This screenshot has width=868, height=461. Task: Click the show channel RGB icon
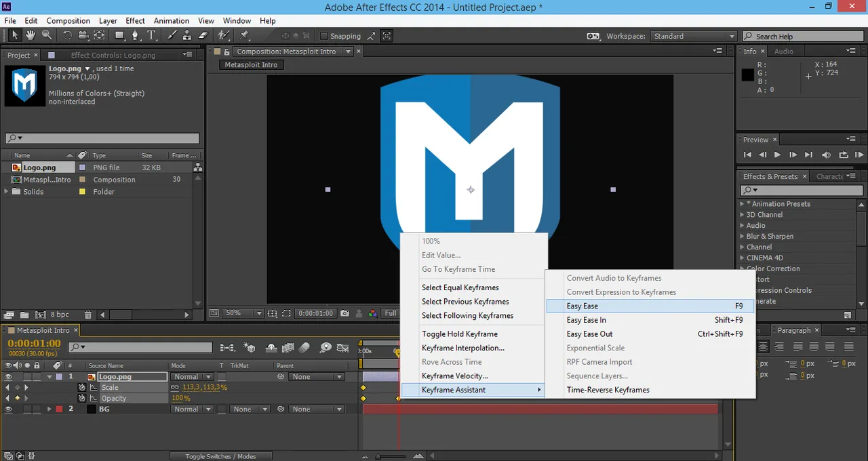[x=373, y=313]
